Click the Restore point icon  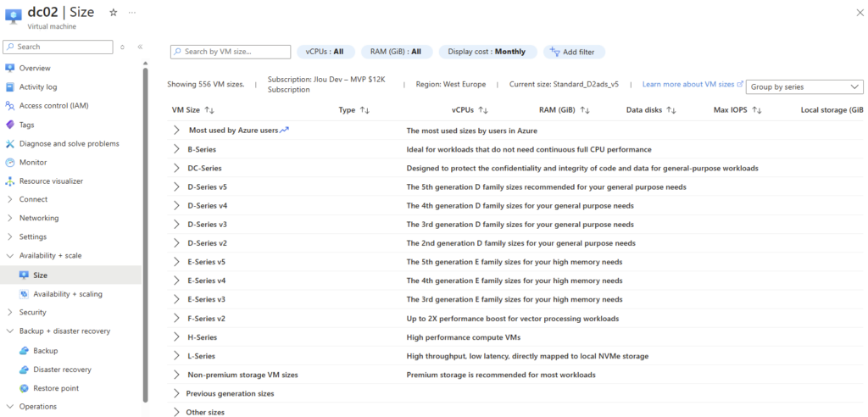click(x=24, y=388)
